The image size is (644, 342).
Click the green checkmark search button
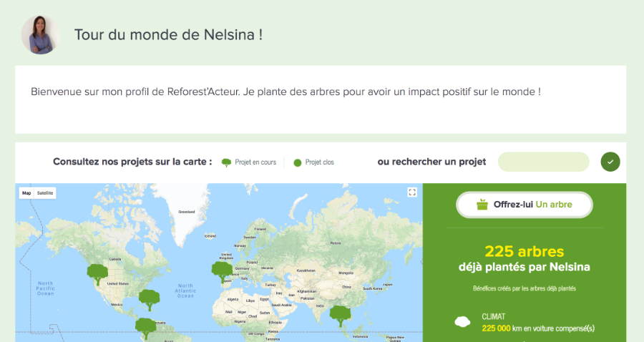pos(610,162)
